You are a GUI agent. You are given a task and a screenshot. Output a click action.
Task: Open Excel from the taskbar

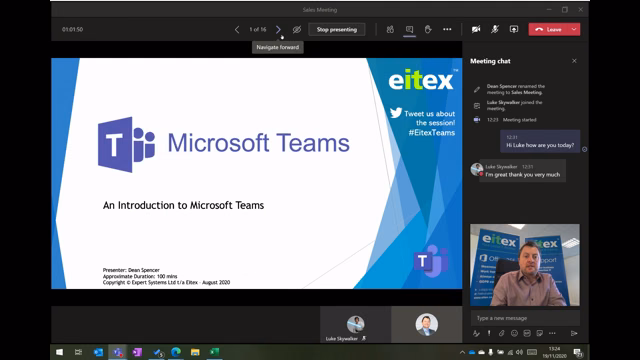pyautogui.click(x=215, y=352)
